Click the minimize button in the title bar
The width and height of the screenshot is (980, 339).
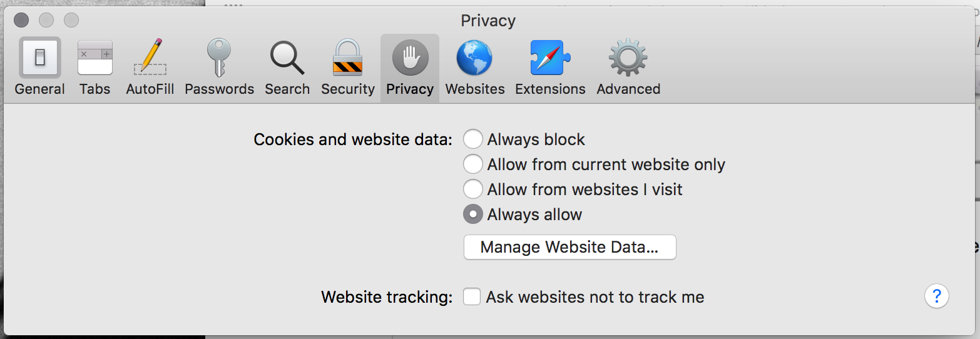(46, 20)
